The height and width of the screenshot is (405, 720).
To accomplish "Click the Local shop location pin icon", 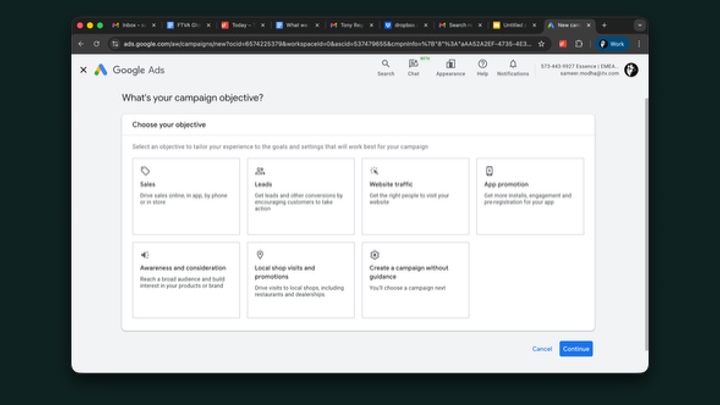I will (x=260, y=255).
